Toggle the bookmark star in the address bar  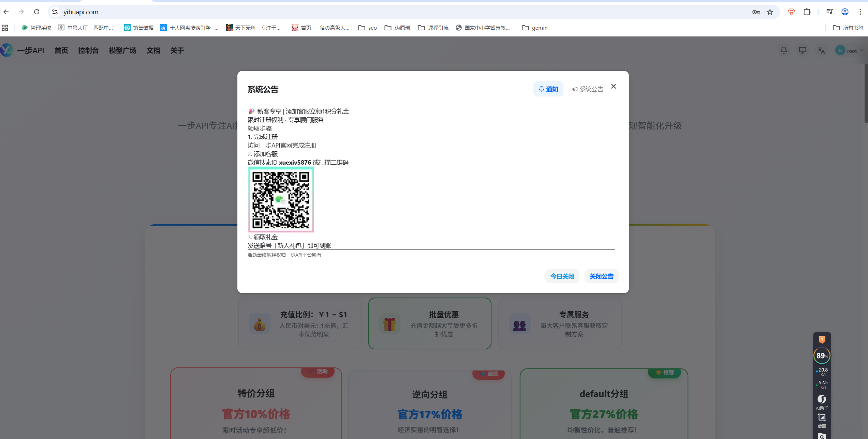click(x=769, y=12)
